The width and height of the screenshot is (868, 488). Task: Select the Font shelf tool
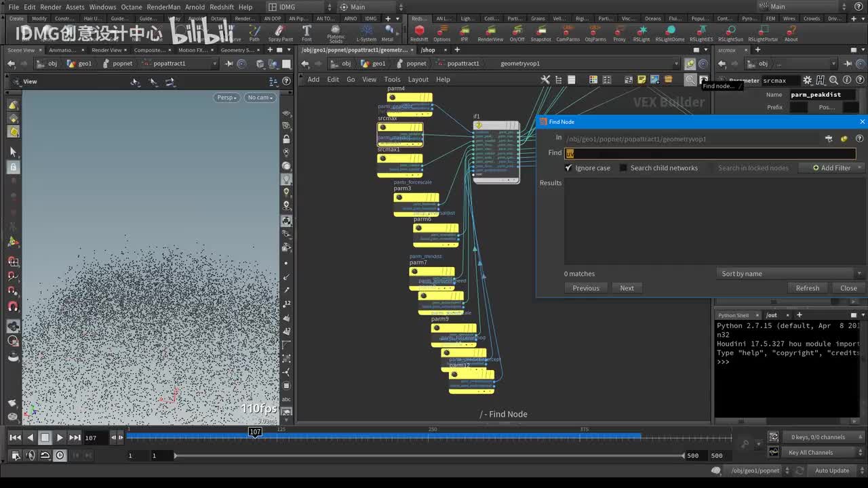307,31
